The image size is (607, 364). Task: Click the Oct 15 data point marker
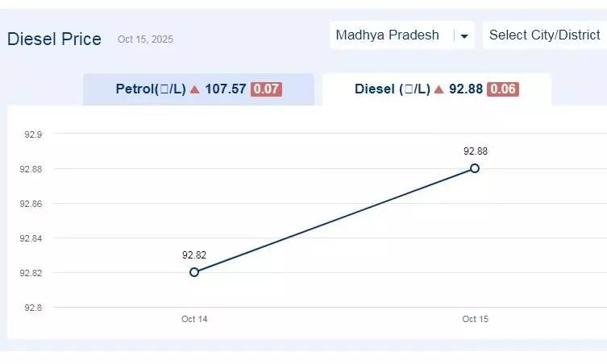coord(475,168)
